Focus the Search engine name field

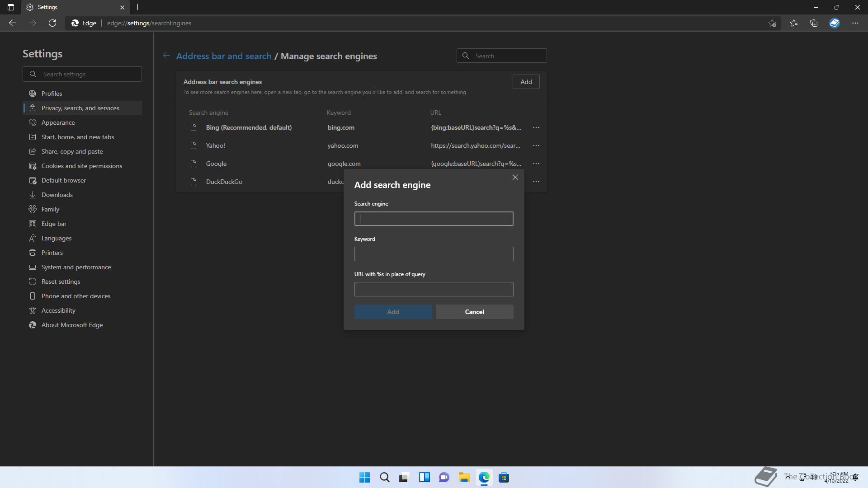coord(434,219)
